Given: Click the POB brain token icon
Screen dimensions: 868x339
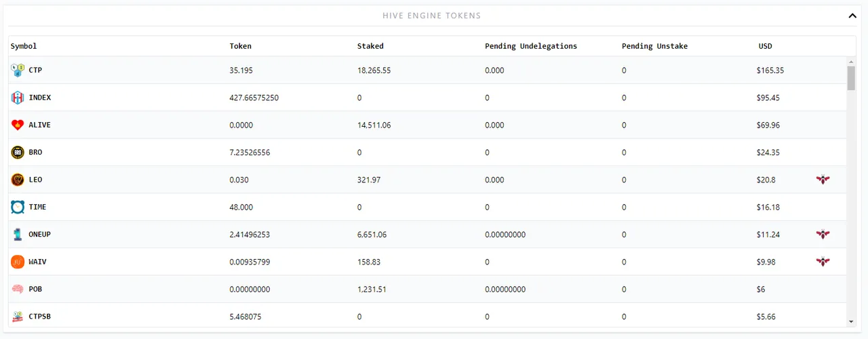Looking at the screenshot, I should click(18, 289).
